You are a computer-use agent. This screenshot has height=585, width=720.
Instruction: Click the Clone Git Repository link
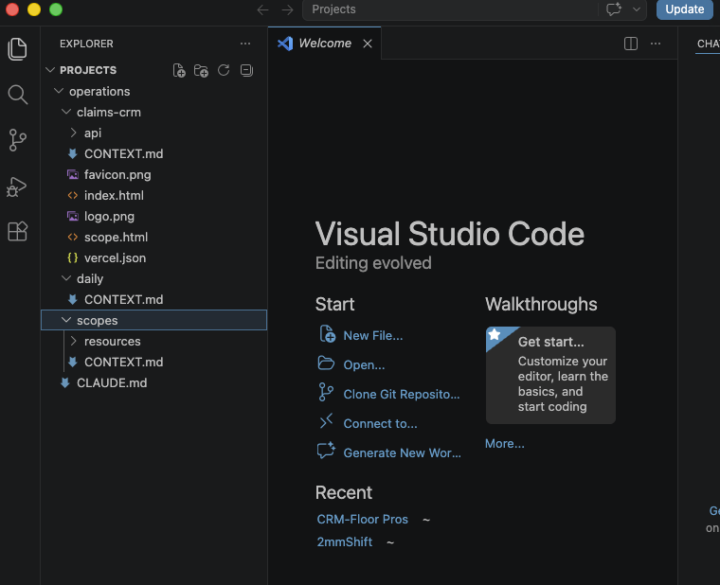click(401, 394)
